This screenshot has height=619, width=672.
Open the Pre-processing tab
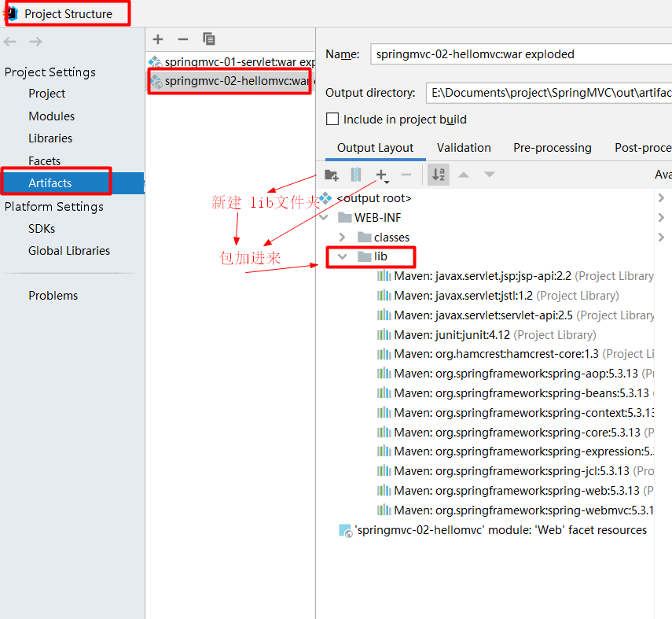[553, 148]
